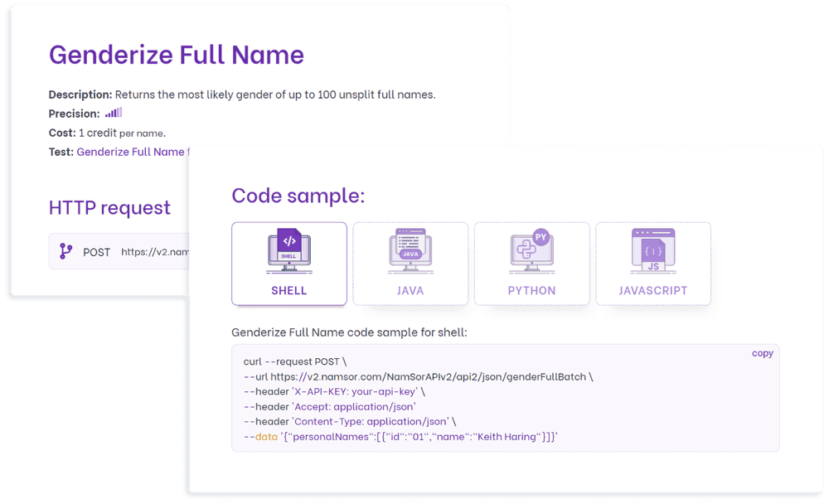829x504 pixels.
Task: Click the HTTP request section heading
Action: coord(109,208)
